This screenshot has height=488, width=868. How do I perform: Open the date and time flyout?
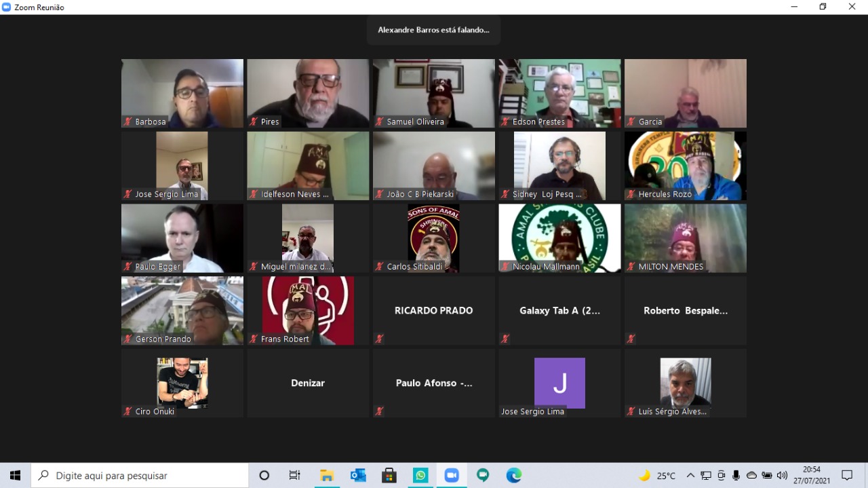pyautogui.click(x=811, y=476)
